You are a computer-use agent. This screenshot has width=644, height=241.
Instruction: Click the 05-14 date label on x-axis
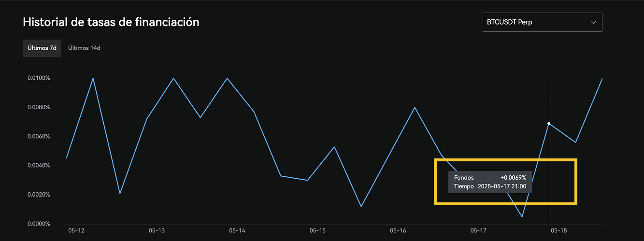[x=237, y=231]
